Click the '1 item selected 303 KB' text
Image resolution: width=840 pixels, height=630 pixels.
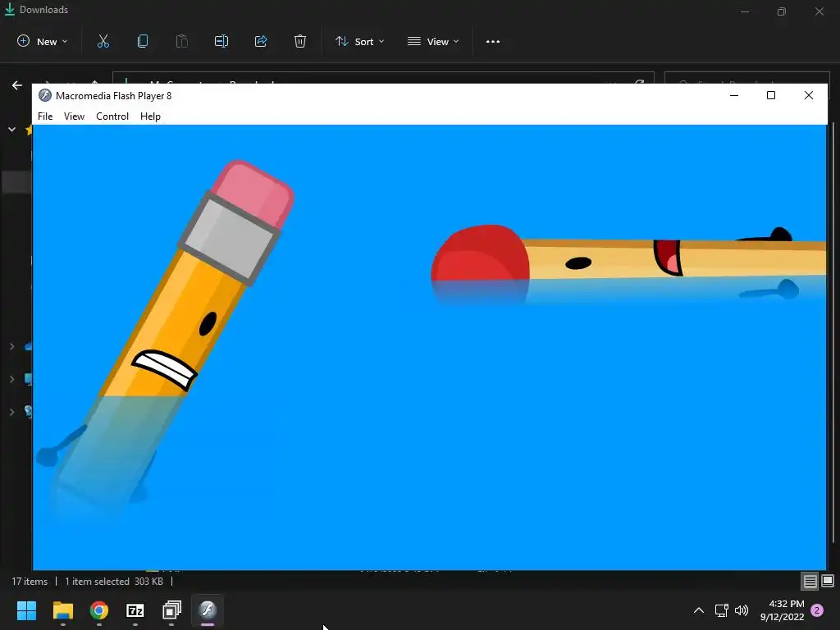click(x=114, y=582)
